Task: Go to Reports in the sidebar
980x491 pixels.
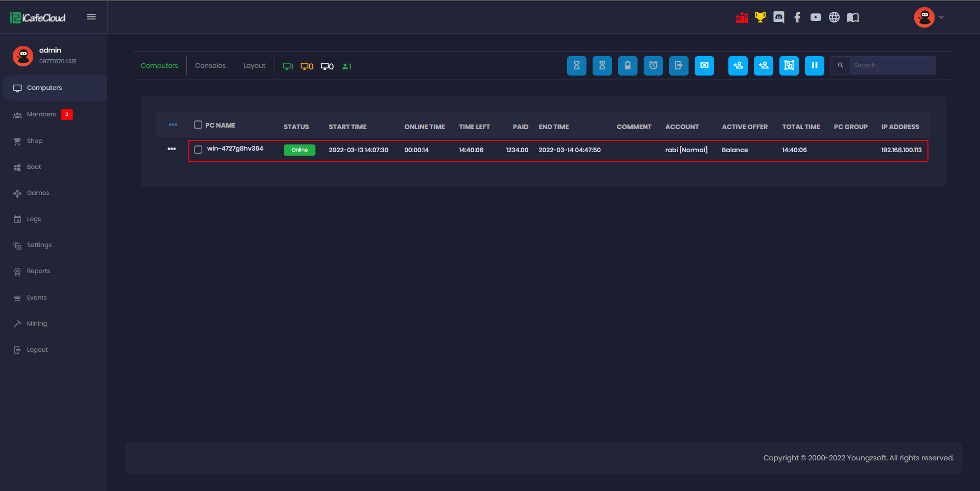Action: 38,271
